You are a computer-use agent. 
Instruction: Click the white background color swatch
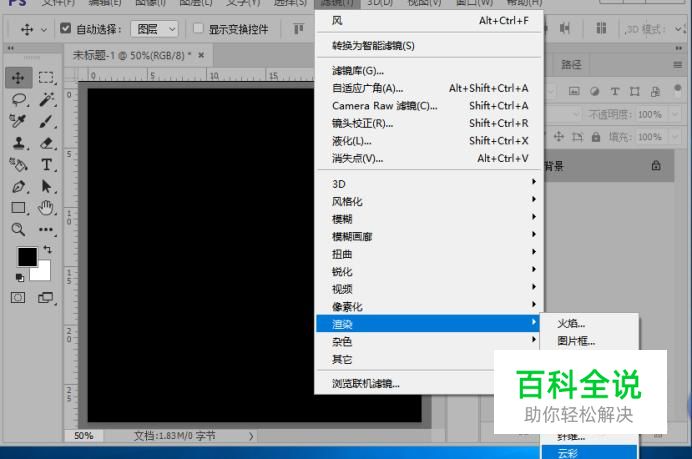(43, 272)
